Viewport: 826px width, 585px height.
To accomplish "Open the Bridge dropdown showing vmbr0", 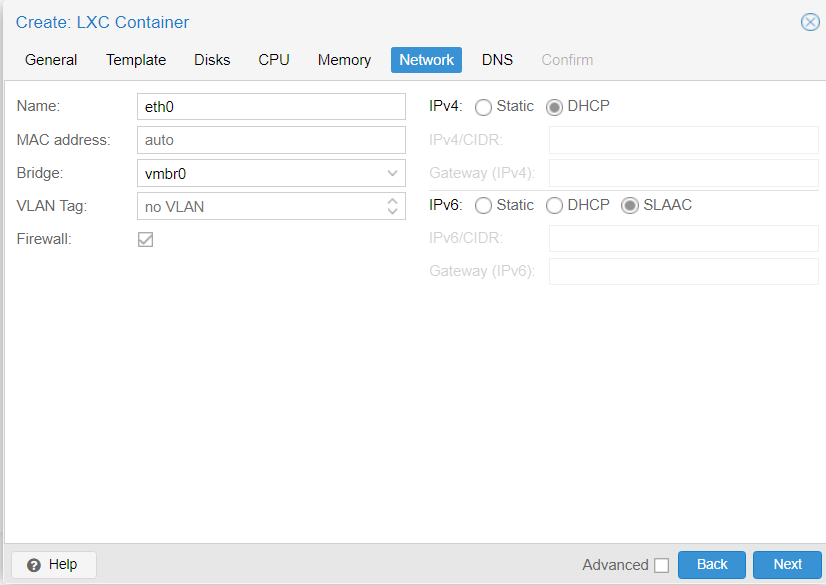I will 394,173.
